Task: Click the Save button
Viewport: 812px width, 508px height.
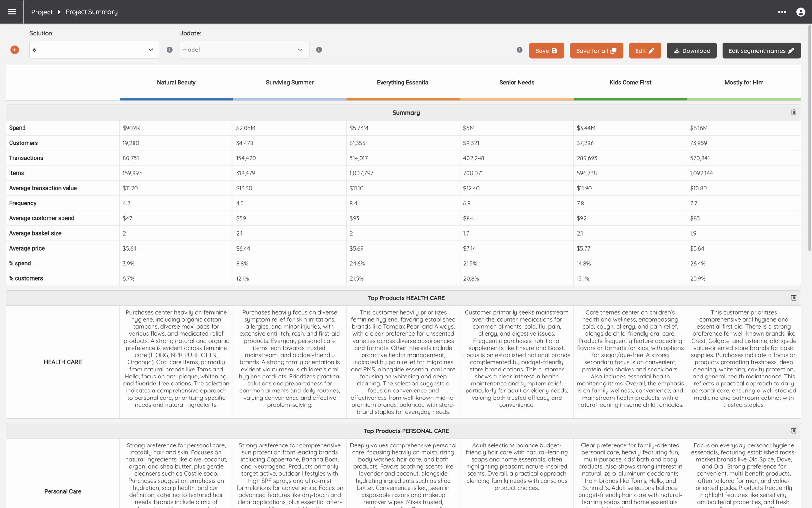Action: [546, 50]
